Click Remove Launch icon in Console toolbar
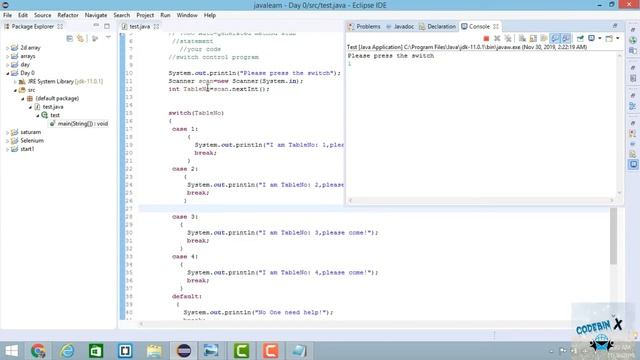 497,38
